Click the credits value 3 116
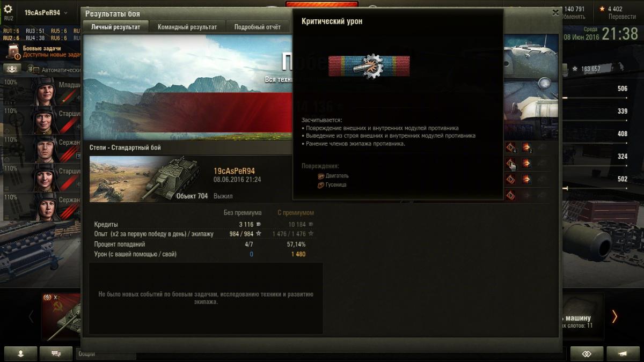 coord(246,225)
